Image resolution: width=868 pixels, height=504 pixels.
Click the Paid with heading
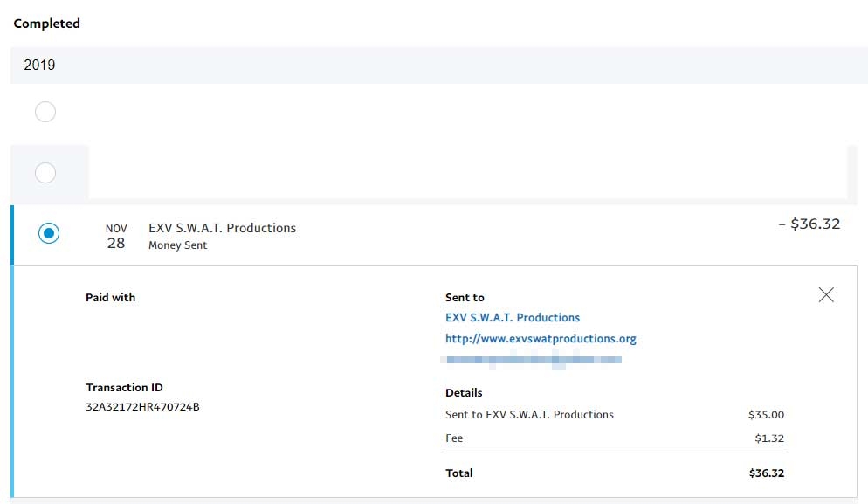pyautogui.click(x=110, y=297)
